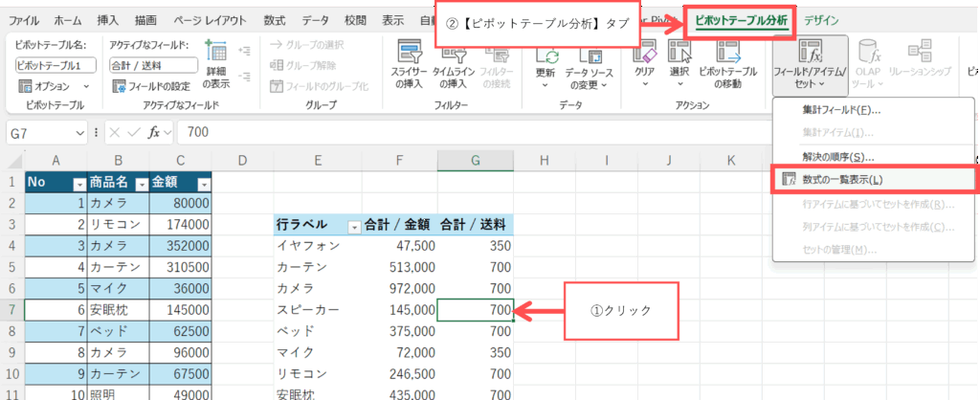Click the collapse field icon in アクティブなフィールド
The height and width of the screenshot is (400, 980).
pyautogui.click(x=244, y=78)
